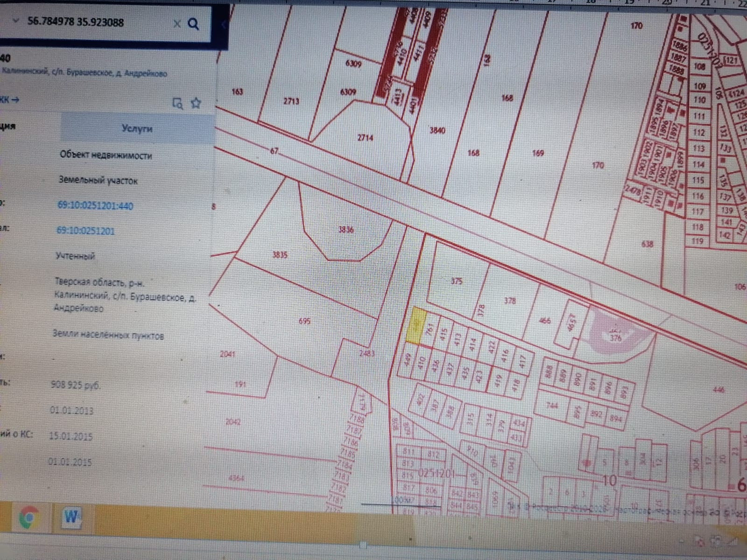Screen dimensions: 747x560
Task: Select parcel 191 on the map
Action: pos(240,384)
